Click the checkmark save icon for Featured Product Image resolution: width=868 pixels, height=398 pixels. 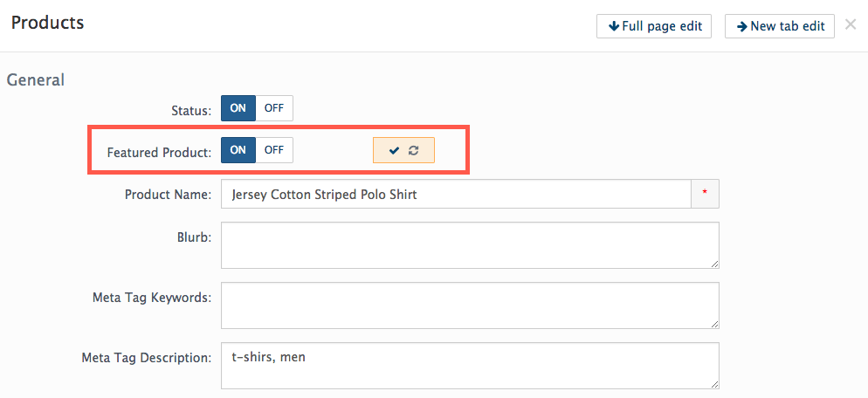[x=394, y=151]
